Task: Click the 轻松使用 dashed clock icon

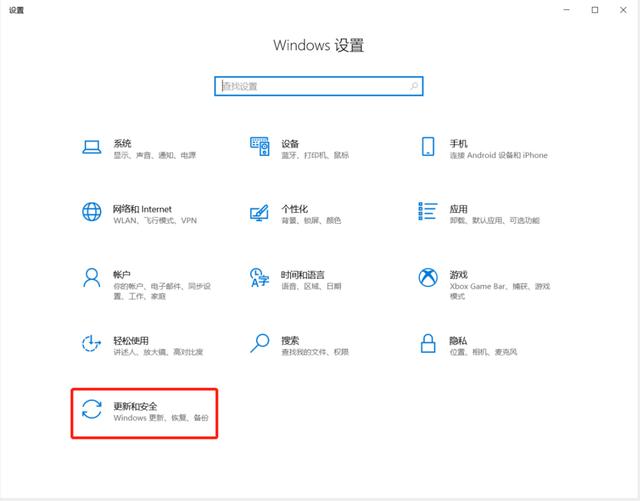Action: [91, 343]
